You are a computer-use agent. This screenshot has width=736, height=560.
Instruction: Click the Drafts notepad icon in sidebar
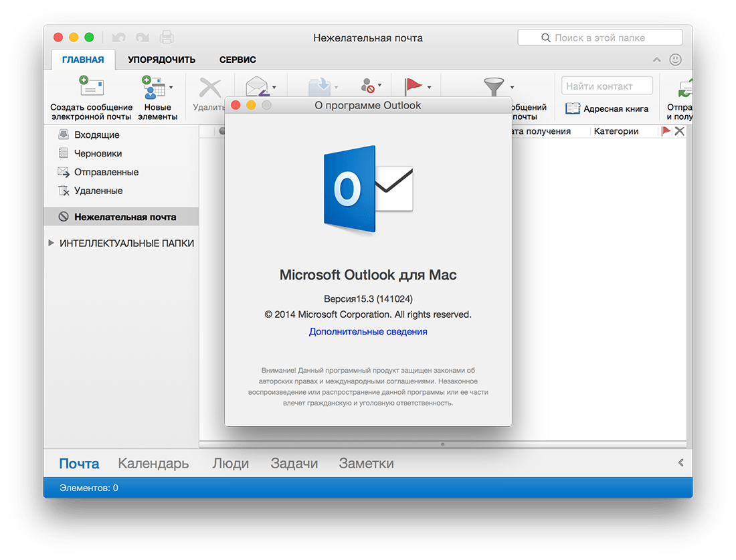[64, 153]
